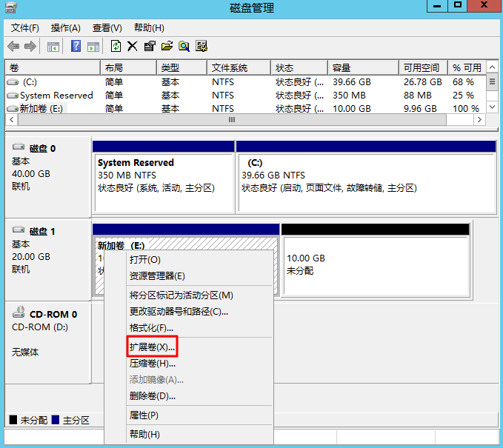Open the blue Help question-mark toolbar icon
The height and width of the screenshot is (448, 503).
[76, 46]
